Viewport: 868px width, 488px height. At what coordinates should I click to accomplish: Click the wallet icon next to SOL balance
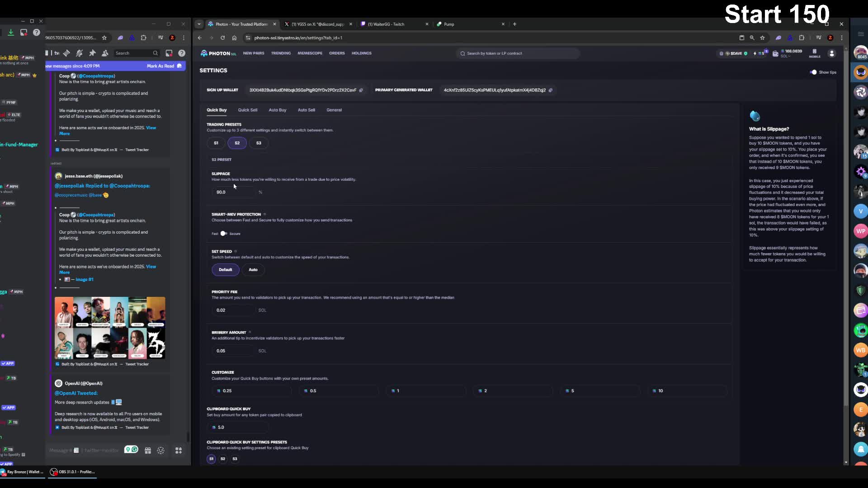[x=775, y=53]
